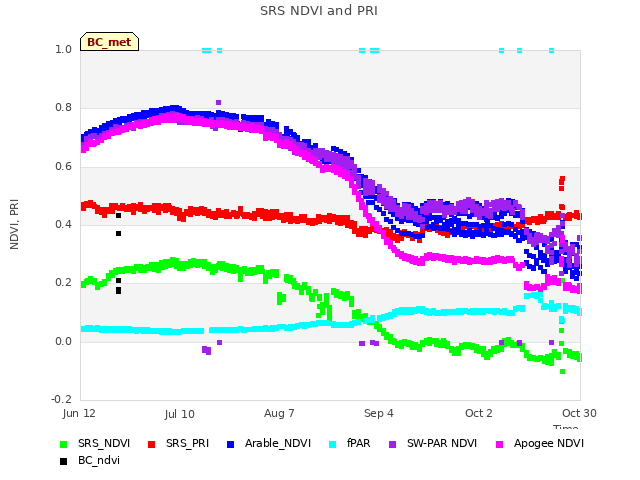640x480 pixels.
Task: Click the NDVI, PRI y-axis label
Action: (x=14, y=224)
